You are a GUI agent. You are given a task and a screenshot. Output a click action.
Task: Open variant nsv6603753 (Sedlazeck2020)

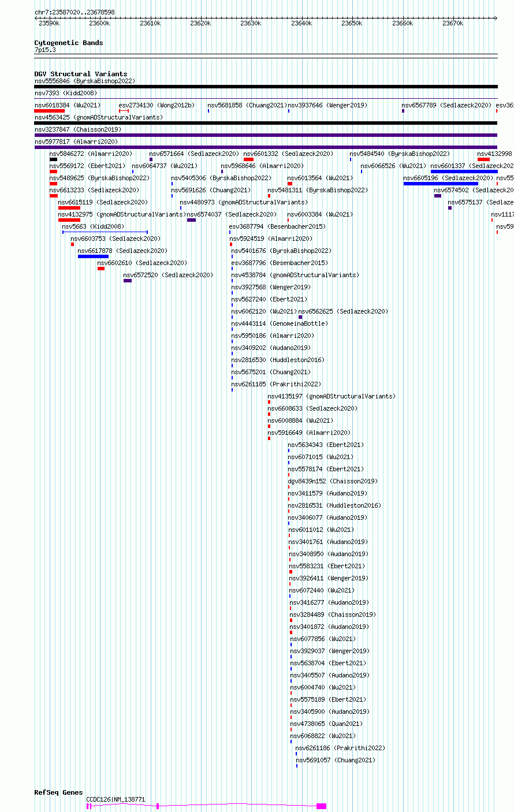116,239
